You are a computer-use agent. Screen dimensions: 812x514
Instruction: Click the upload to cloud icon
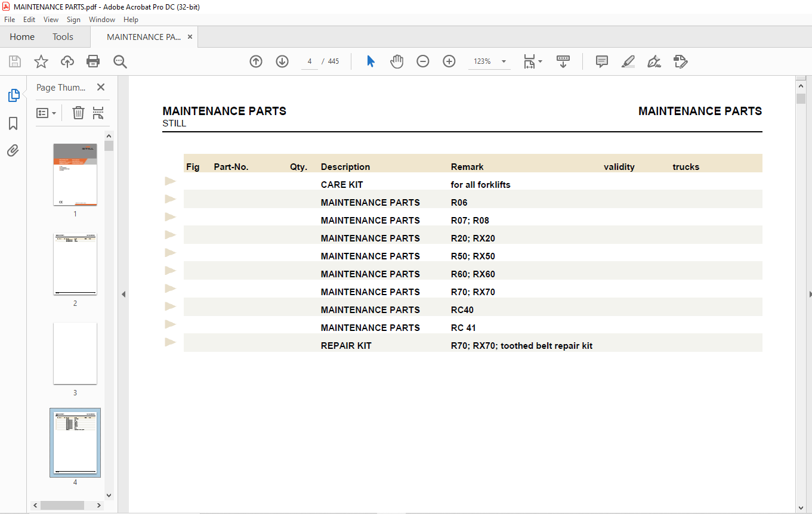tap(67, 61)
